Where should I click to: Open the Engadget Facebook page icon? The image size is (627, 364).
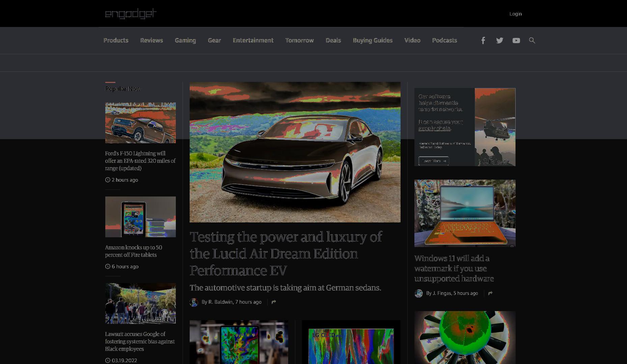coord(483,40)
